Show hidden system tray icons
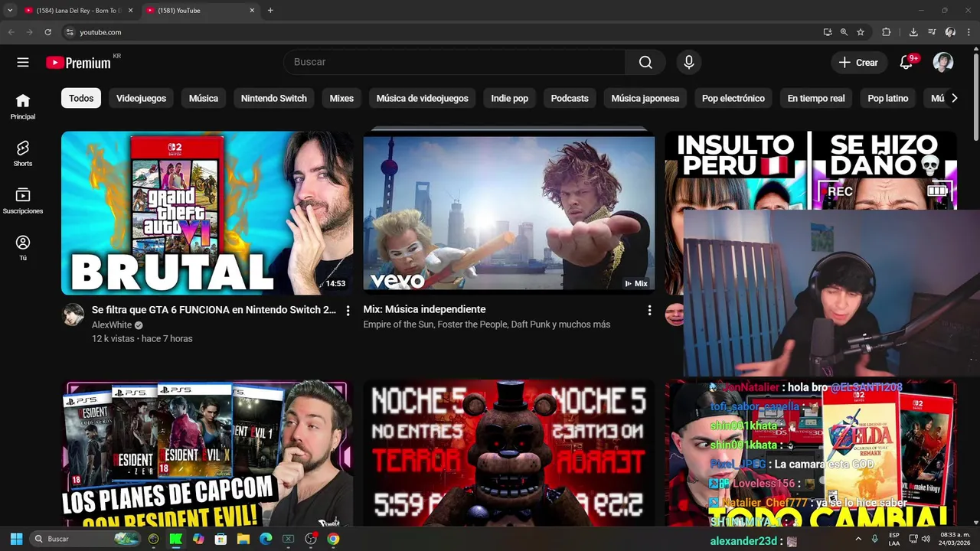The image size is (980, 551). coord(858,539)
